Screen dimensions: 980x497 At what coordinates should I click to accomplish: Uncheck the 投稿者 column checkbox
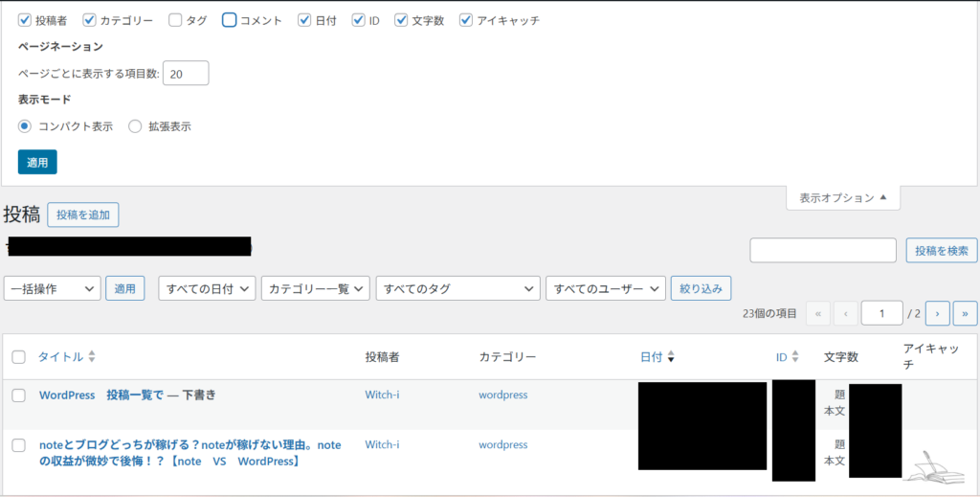pos(25,21)
